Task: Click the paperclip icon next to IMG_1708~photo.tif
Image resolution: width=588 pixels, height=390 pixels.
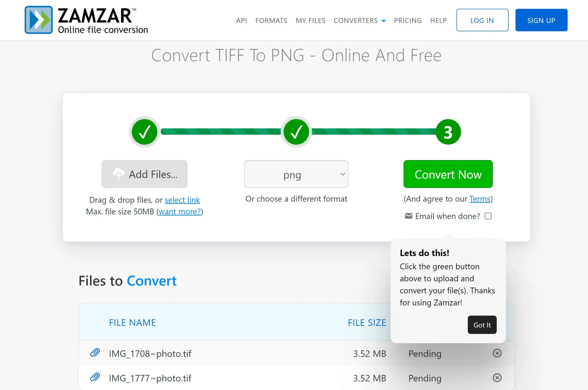Action: [95, 352]
